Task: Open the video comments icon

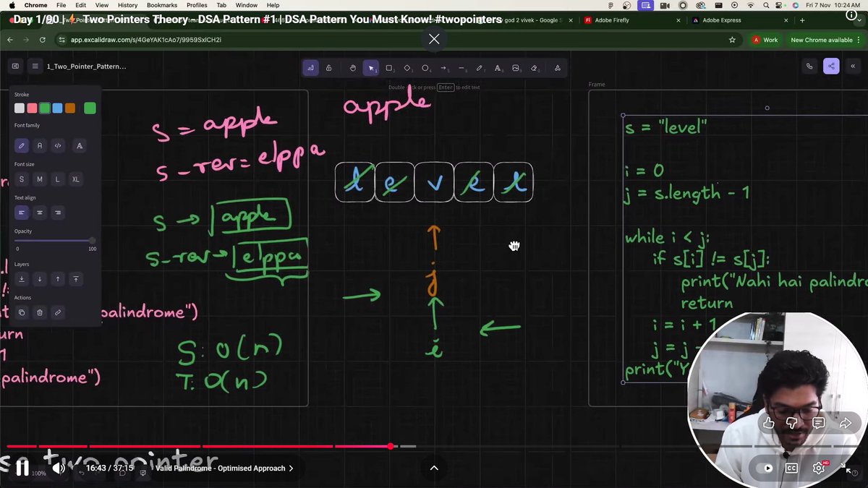Action: [819, 423]
